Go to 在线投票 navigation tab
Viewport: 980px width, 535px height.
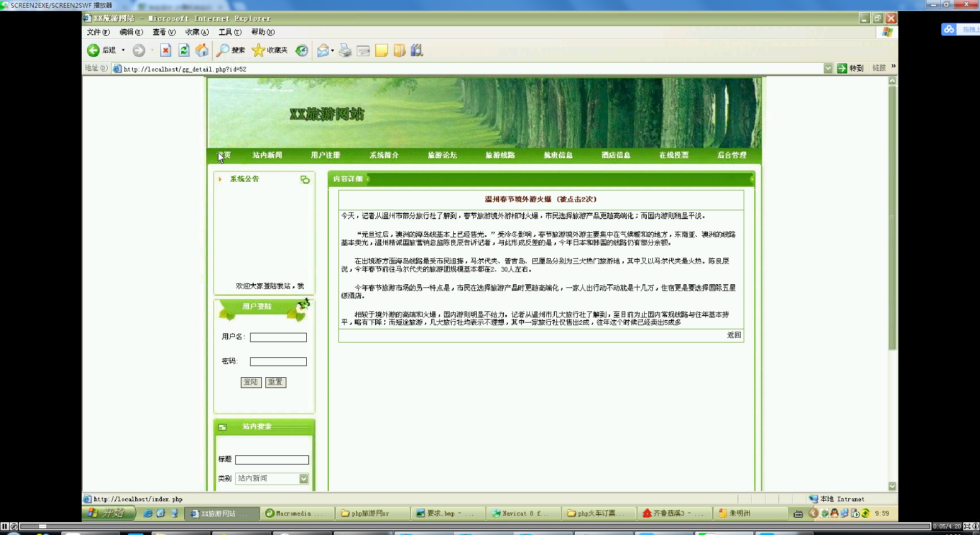[674, 155]
